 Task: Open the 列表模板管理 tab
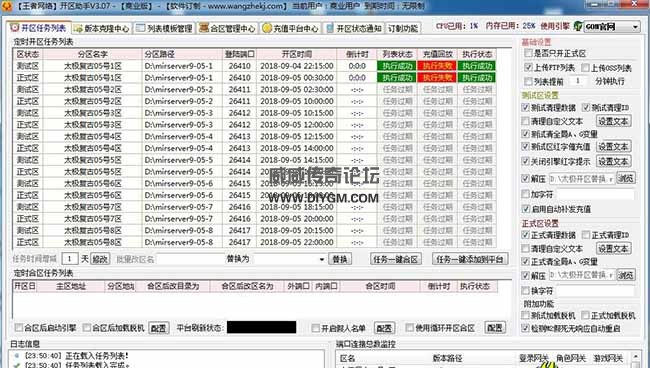point(165,28)
